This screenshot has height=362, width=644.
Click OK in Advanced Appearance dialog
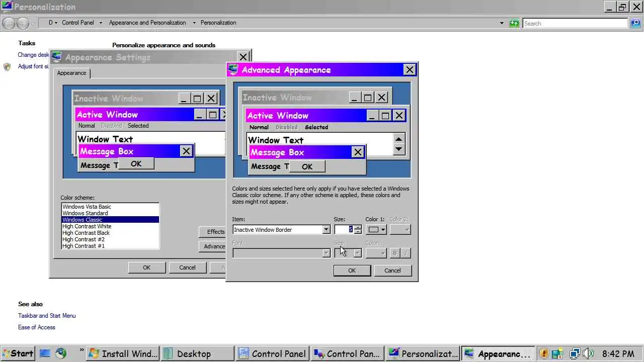pyautogui.click(x=352, y=270)
